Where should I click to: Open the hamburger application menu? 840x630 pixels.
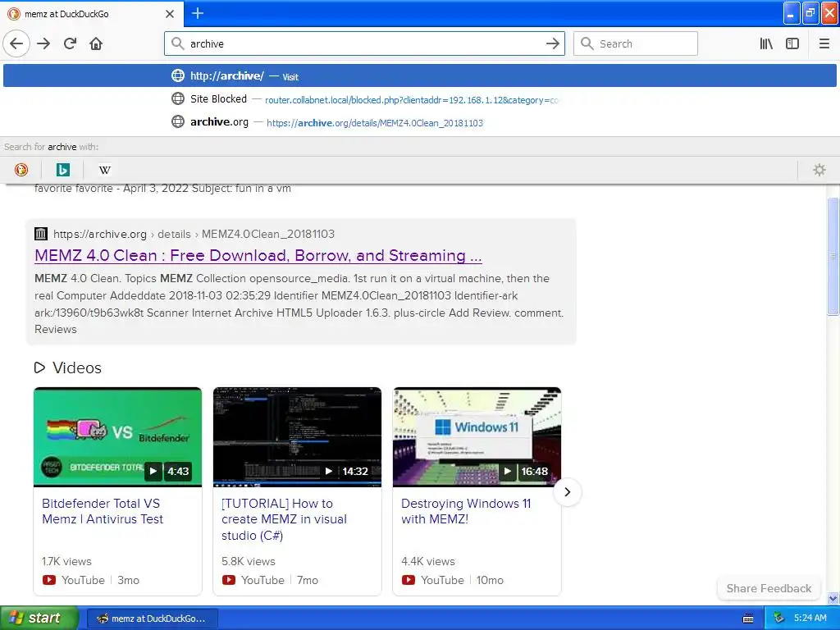click(x=824, y=44)
